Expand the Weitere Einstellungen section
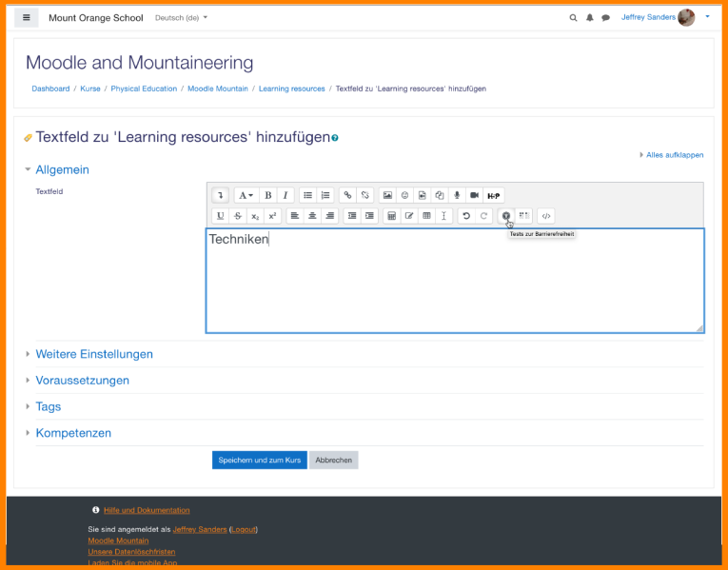This screenshot has height=570, width=728. pos(94,354)
